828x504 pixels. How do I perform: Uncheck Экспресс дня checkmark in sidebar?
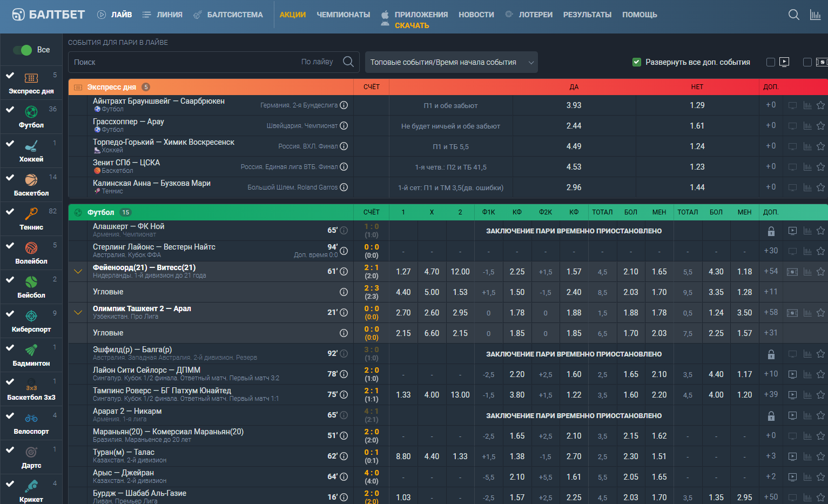tap(10, 75)
